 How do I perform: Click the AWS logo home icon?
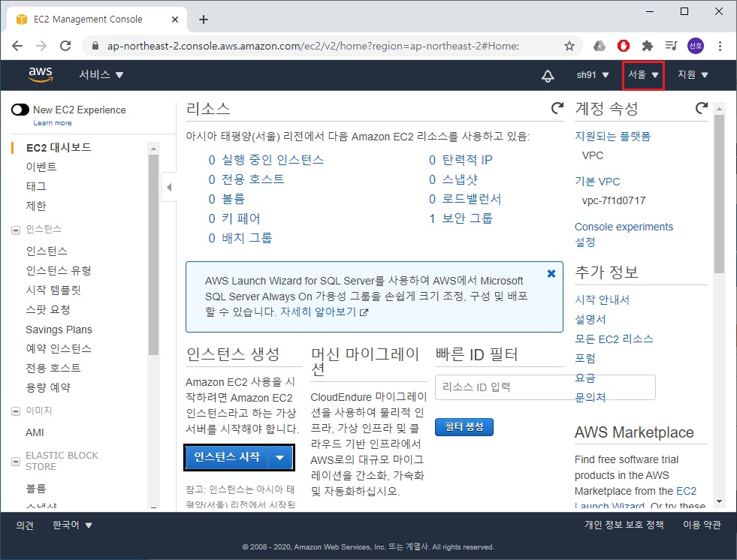tap(41, 74)
